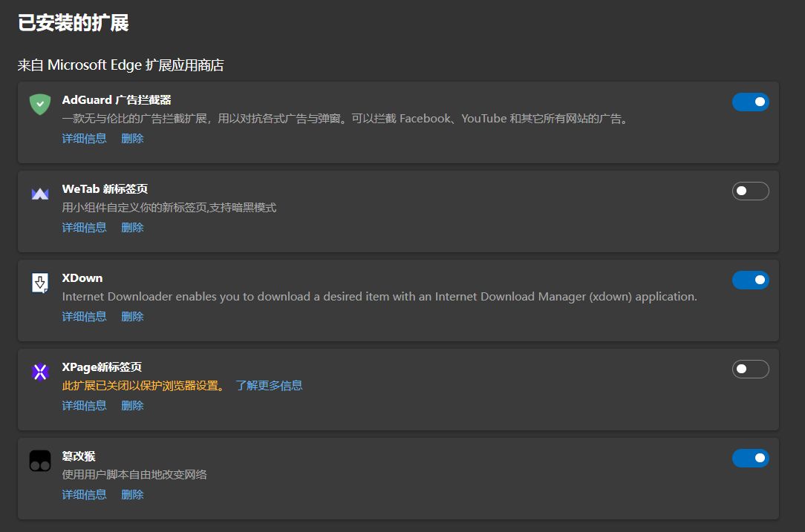The height and width of the screenshot is (532, 805).
Task: Open 详细信息 for XDown
Action: pos(84,317)
